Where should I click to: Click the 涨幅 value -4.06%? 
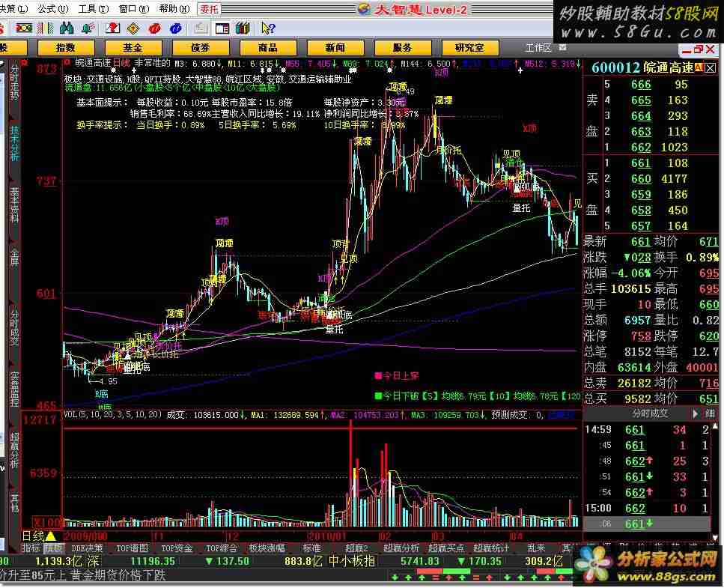pyautogui.click(x=630, y=273)
